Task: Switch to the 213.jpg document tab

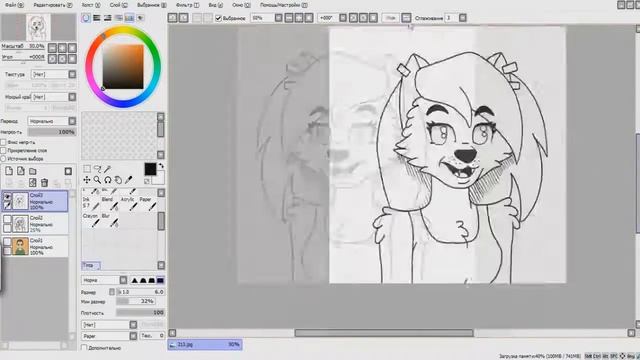Action: [x=205, y=344]
